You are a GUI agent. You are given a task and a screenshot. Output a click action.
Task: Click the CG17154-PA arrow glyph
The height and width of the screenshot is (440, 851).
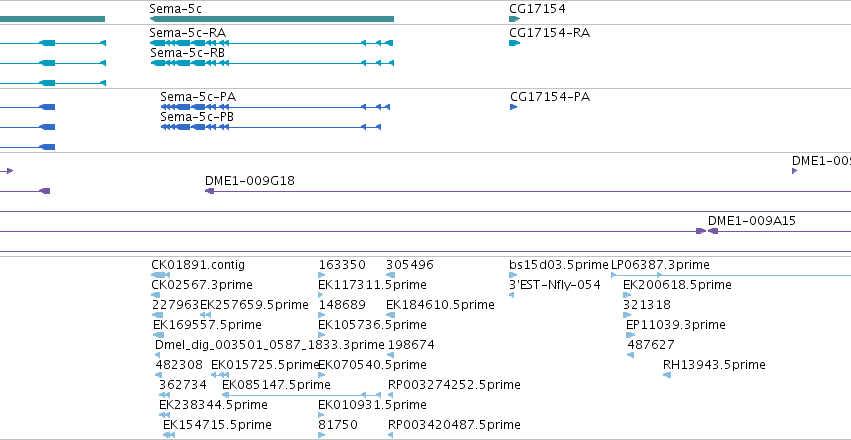(x=513, y=107)
